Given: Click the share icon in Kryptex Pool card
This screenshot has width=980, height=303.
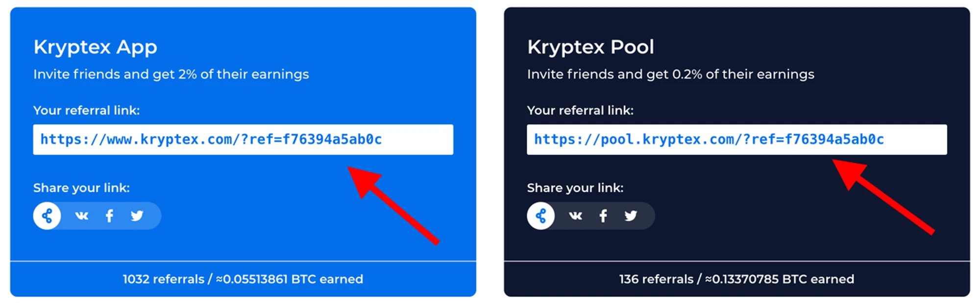Looking at the screenshot, I should click(541, 216).
